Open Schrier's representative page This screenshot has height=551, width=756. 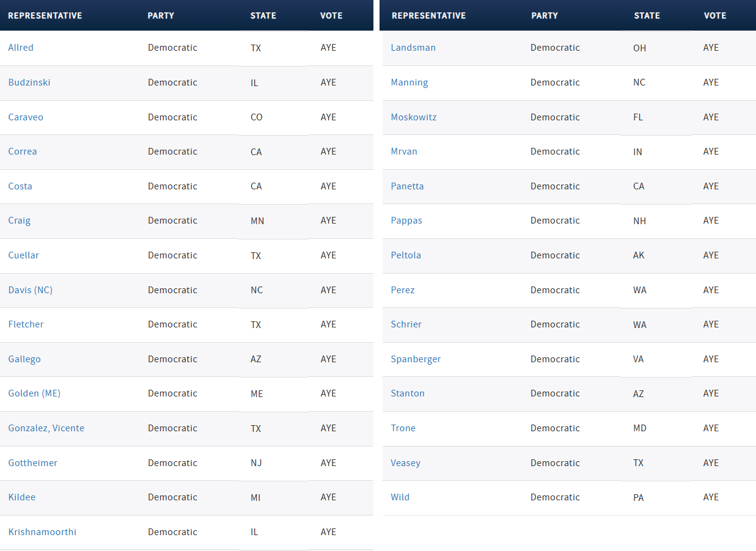406,324
